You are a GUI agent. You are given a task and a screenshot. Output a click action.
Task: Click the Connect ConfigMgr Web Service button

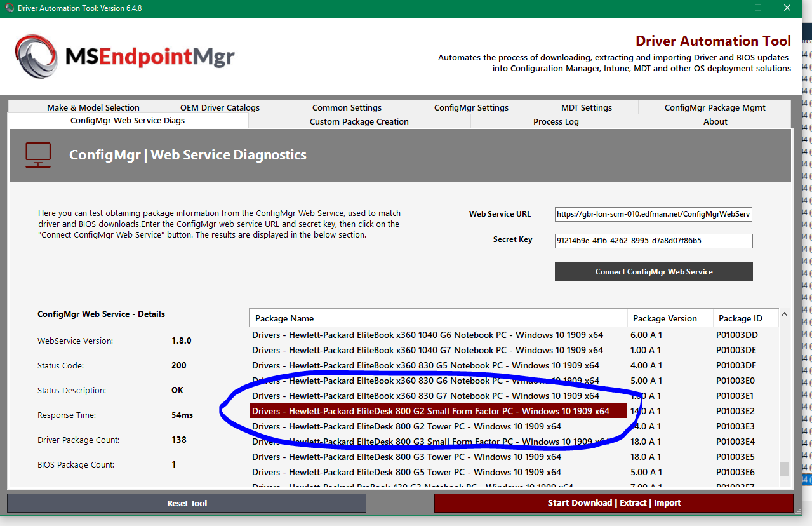click(x=654, y=272)
